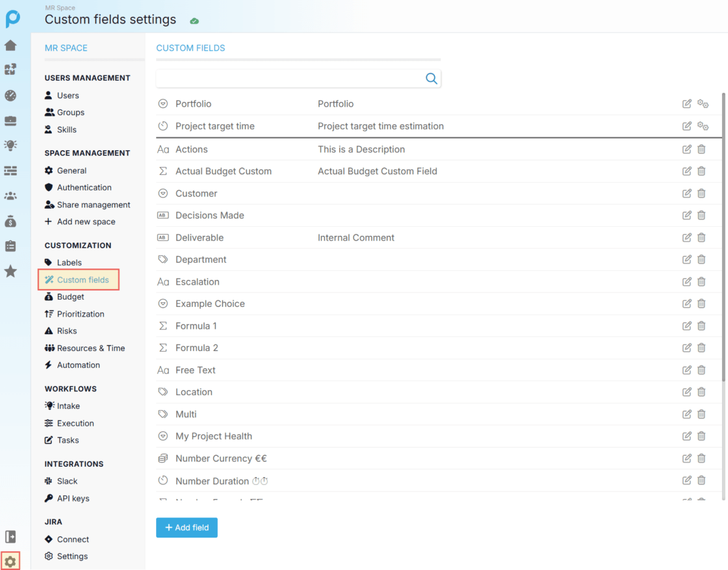
Task: Open gear settings for Project target time
Action: [703, 126]
